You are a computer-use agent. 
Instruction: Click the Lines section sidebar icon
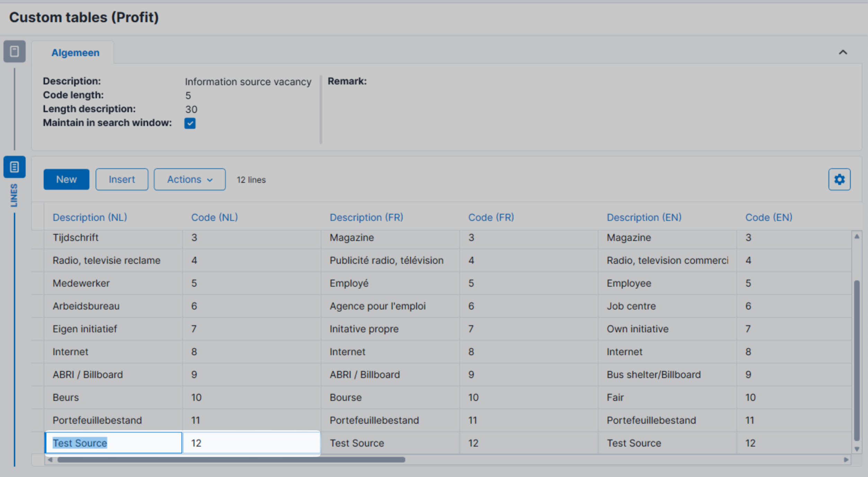[14, 167]
